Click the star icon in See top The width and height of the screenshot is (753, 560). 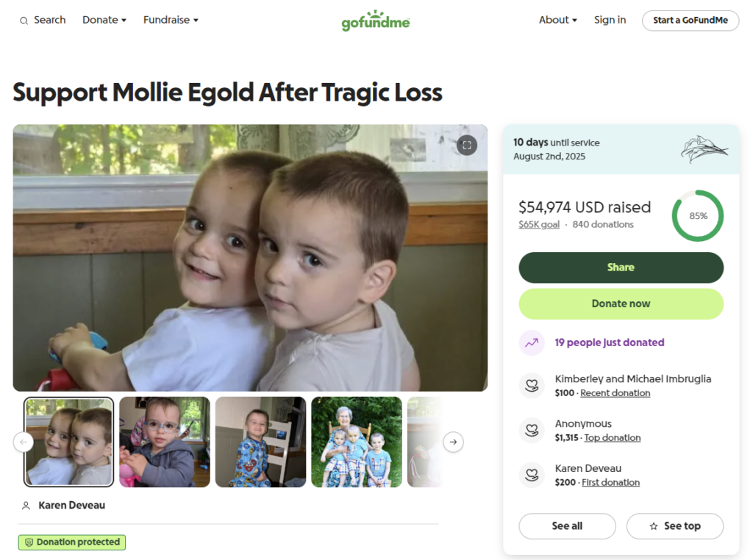pos(654,526)
